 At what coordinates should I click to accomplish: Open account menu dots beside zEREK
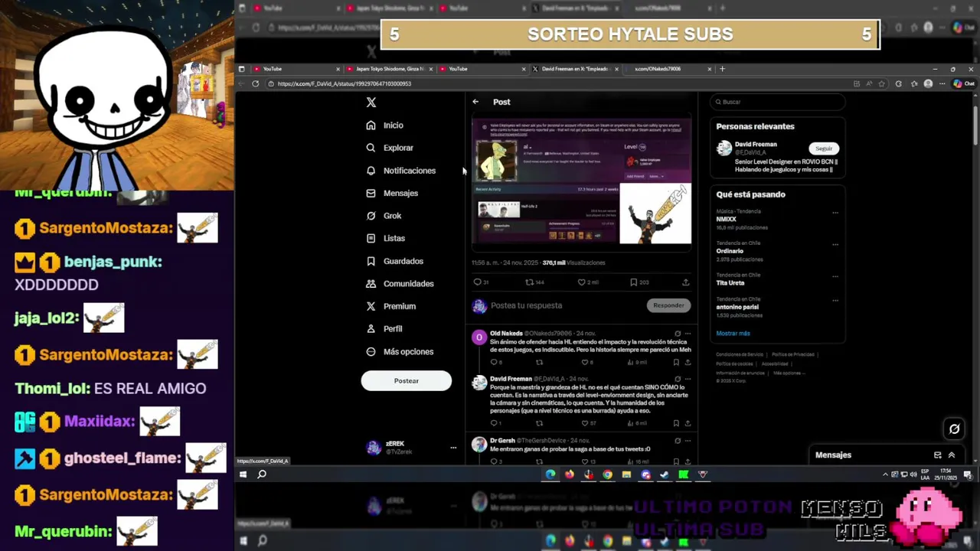pos(453,448)
